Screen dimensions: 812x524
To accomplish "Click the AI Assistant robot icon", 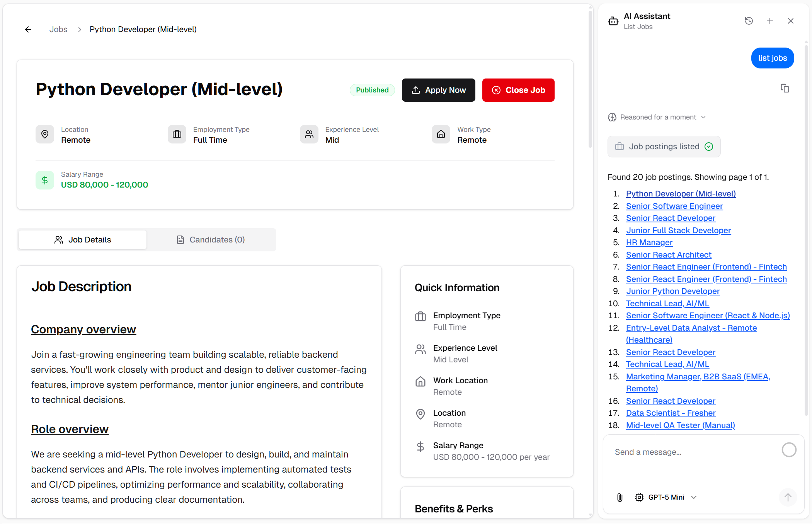I will click(613, 21).
